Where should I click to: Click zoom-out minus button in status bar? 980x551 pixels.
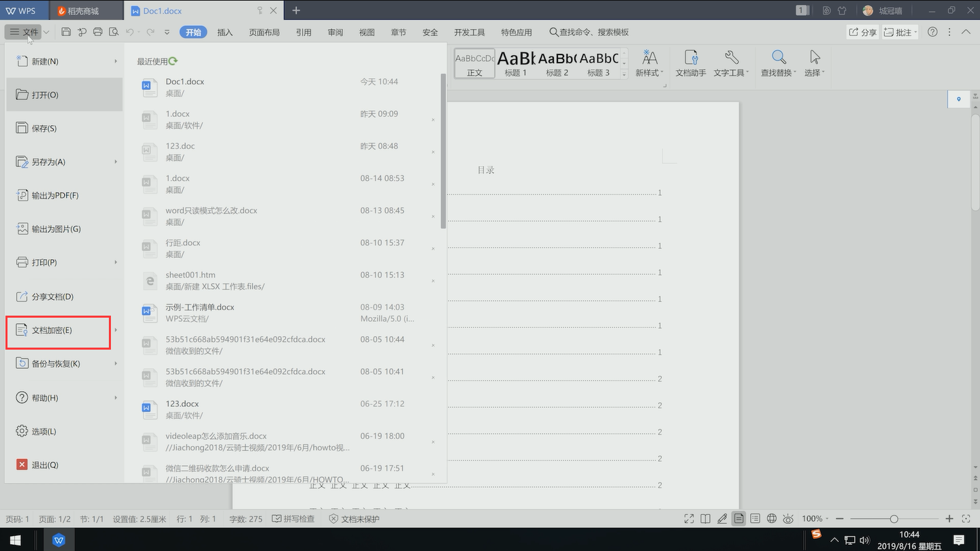tap(840, 519)
